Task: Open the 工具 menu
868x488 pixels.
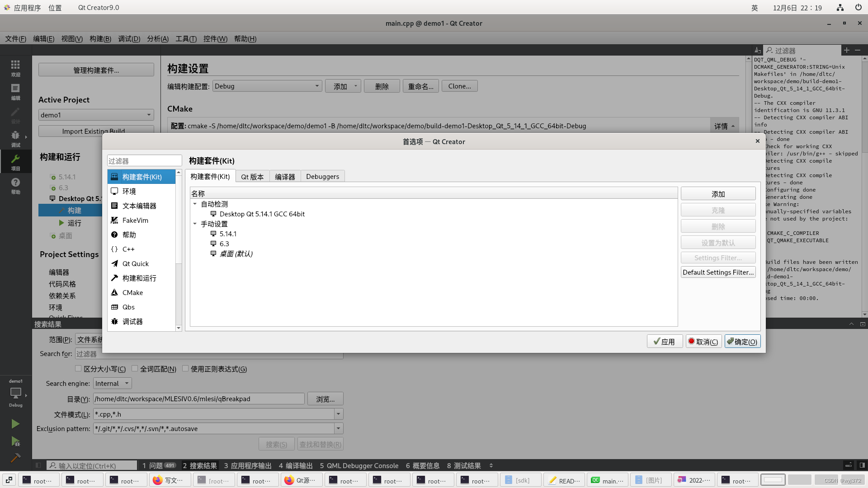Action: [185, 39]
